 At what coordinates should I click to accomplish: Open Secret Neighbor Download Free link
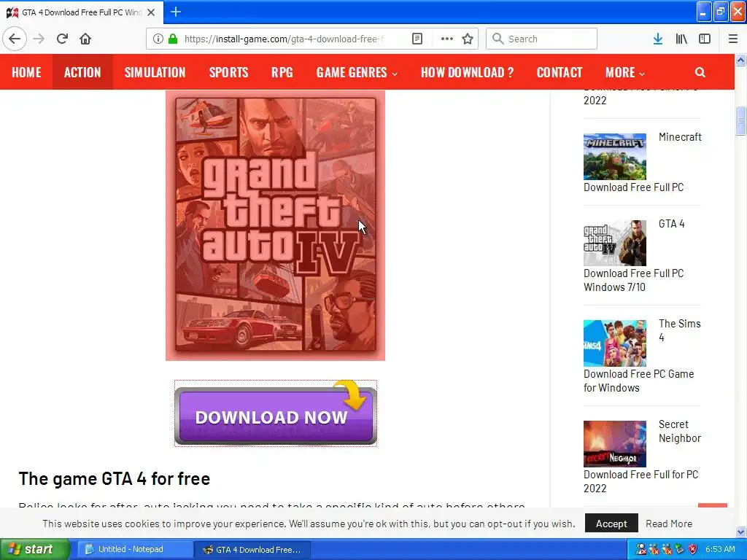pos(640,481)
